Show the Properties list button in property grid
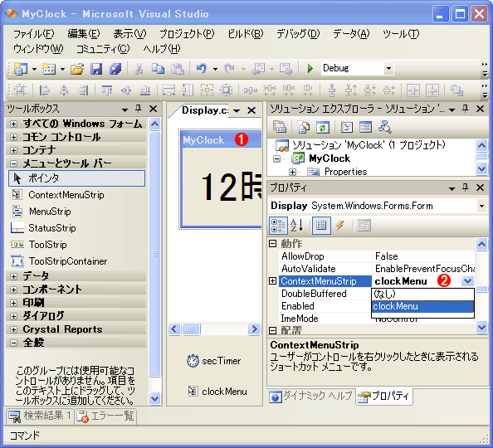 (321, 226)
